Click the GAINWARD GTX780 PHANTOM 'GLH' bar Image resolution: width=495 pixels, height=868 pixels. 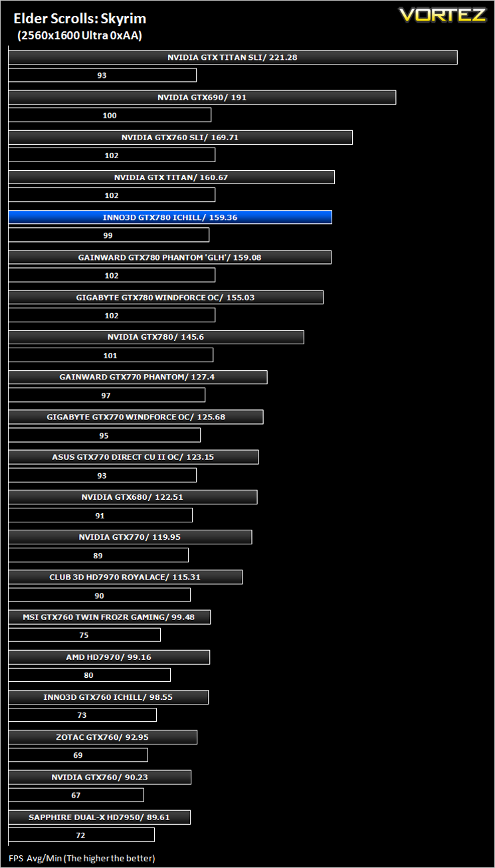169,257
